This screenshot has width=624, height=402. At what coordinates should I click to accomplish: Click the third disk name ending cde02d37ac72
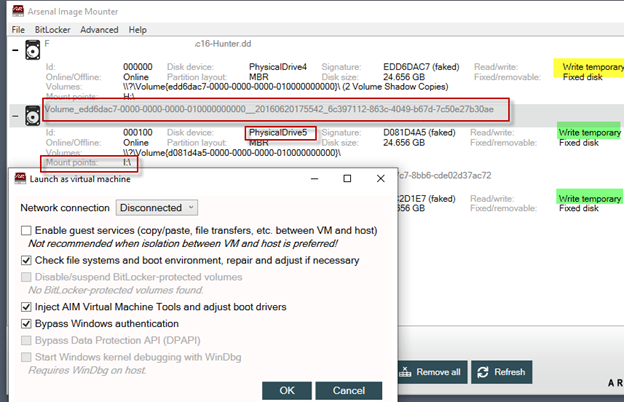[445, 176]
